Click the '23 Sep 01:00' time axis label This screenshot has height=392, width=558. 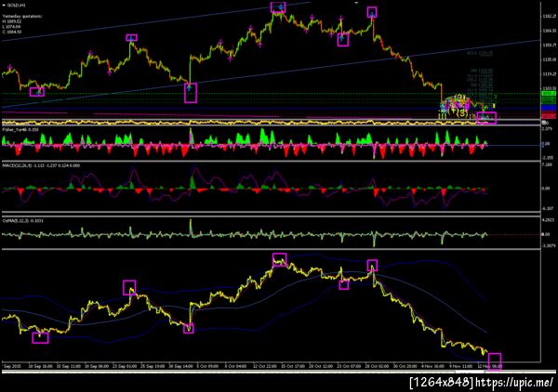pos(125,366)
